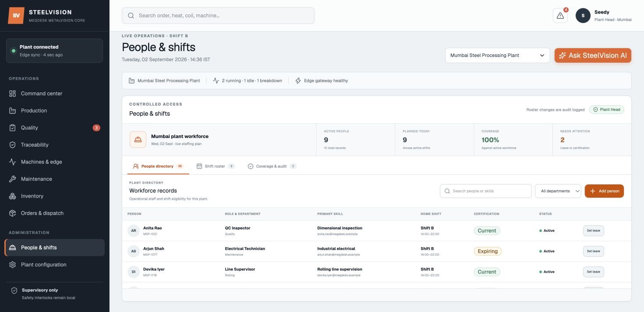
Task: Switch to the Shift roster tab
Action: [x=216, y=167]
